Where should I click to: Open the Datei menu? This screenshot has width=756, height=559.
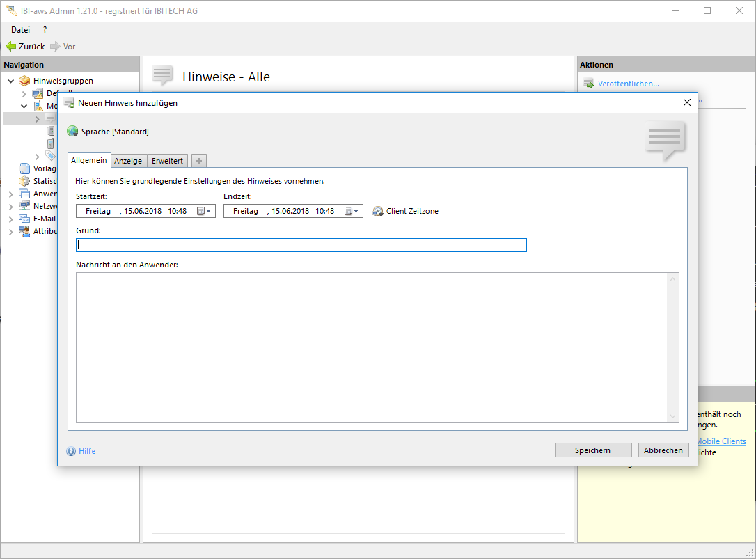(x=20, y=30)
